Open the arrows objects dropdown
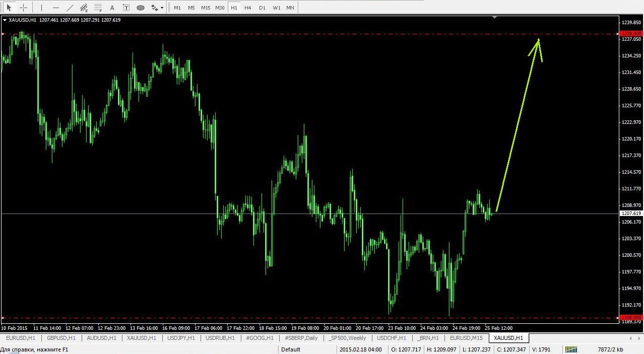 point(157,8)
